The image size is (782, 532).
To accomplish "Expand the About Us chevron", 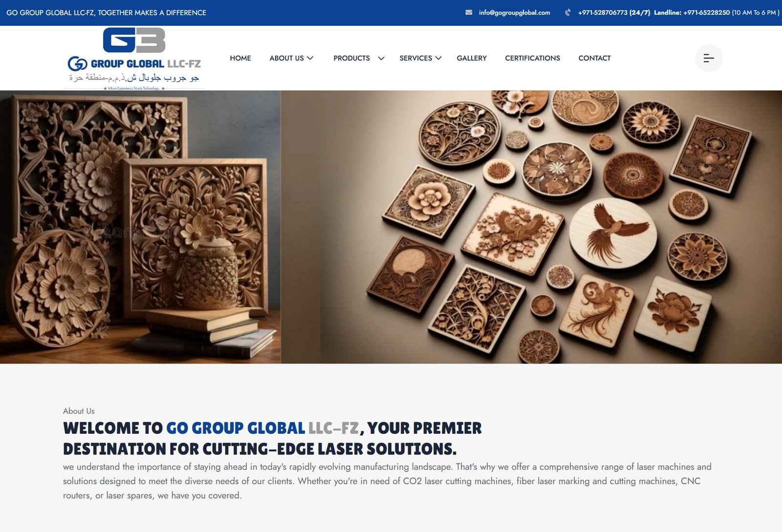I will click(x=310, y=58).
